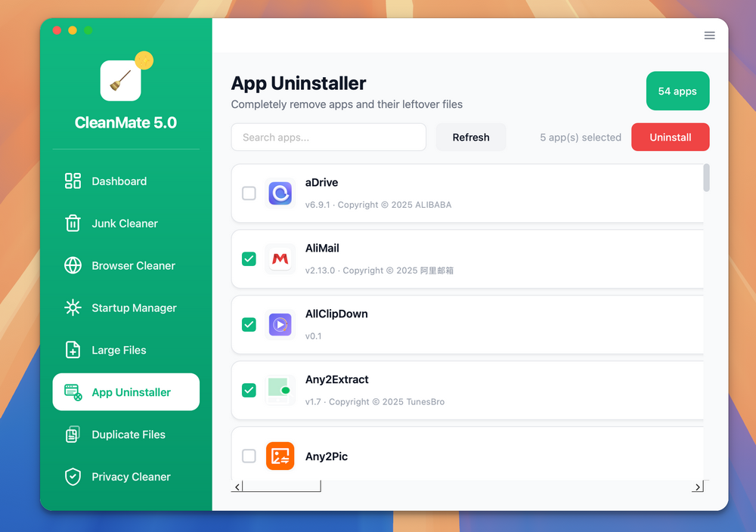The height and width of the screenshot is (532, 756).
Task: Click the Any2Pic app name
Action: pos(327,456)
